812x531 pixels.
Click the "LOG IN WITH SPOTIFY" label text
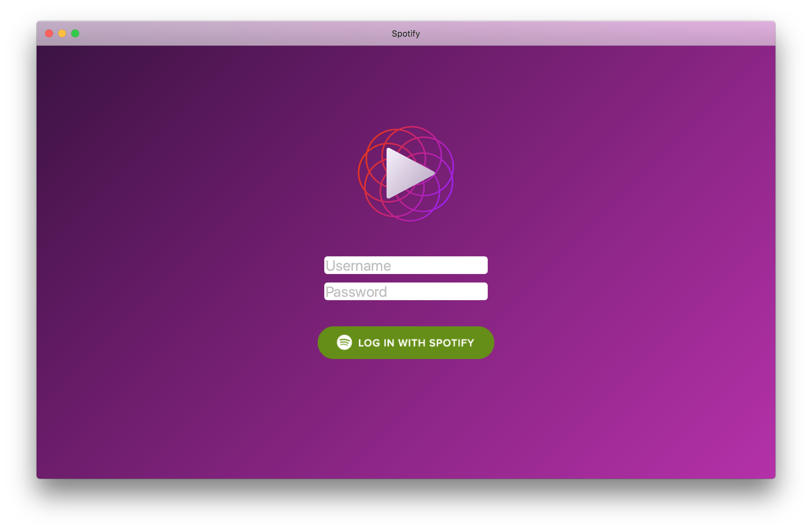tap(416, 343)
